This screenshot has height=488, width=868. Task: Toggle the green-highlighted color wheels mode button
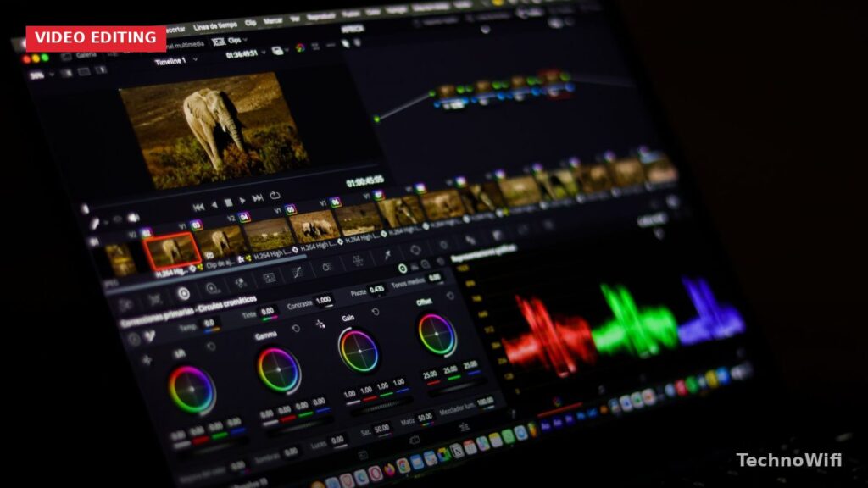tap(403, 269)
